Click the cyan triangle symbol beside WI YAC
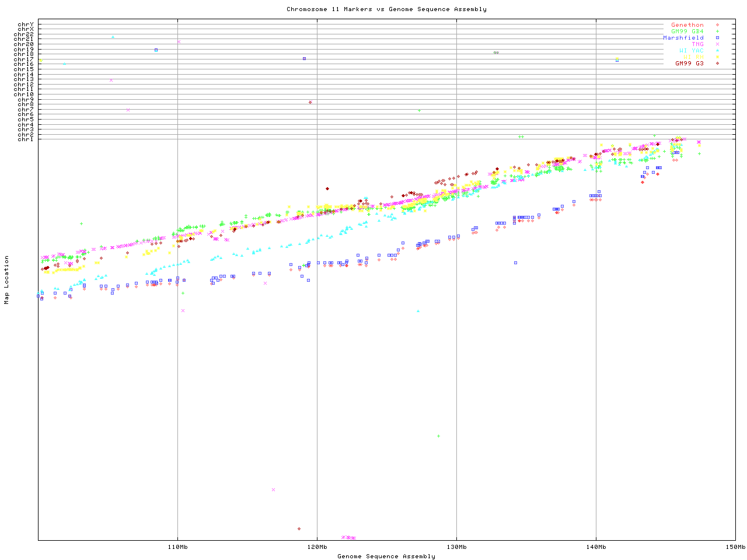The height and width of the screenshot is (560, 747). pyautogui.click(x=717, y=51)
